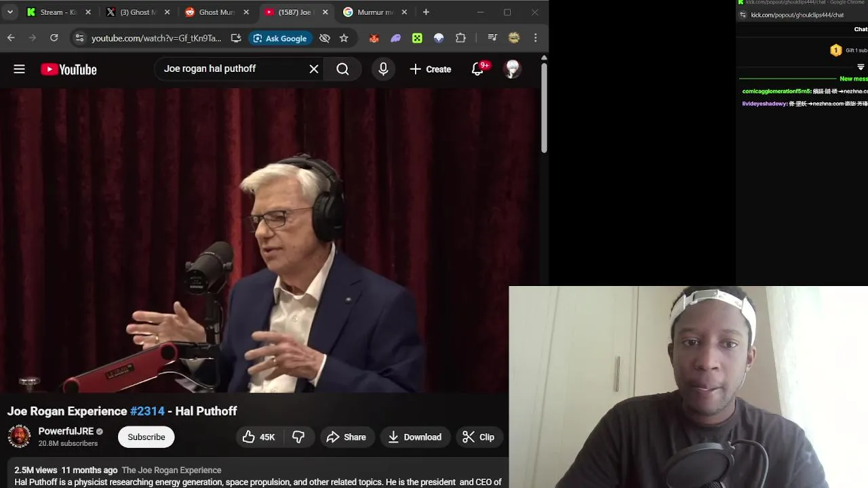
Task: Go back to previous page
Action: tap(11, 38)
